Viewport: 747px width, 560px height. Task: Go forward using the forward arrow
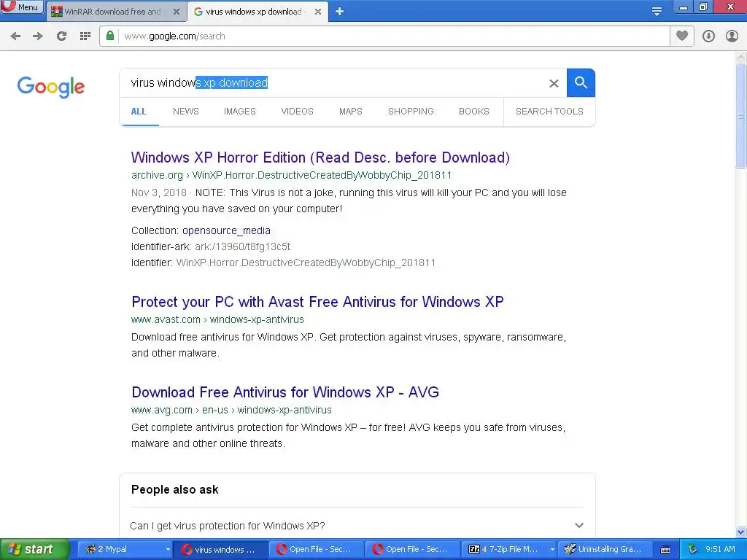click(x=38, y=36)
